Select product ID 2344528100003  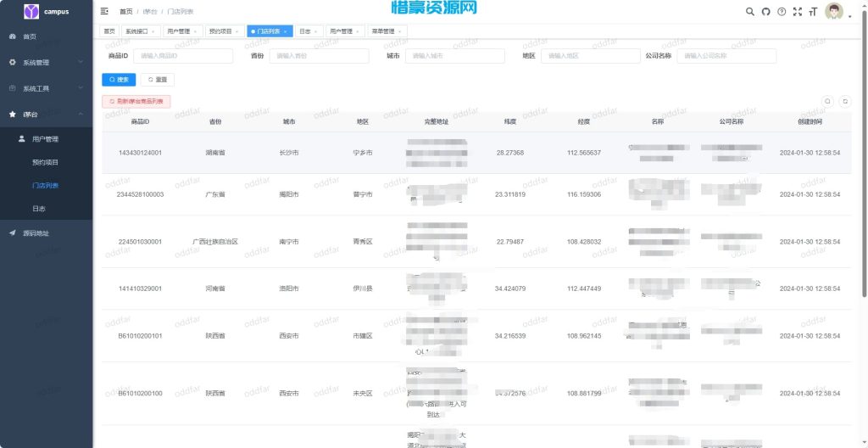coord(140,194)
